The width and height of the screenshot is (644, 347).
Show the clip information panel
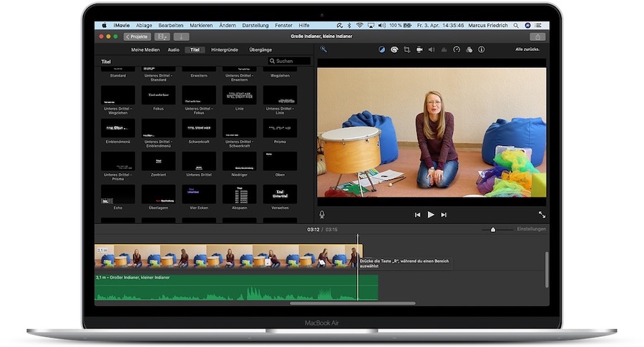(x=482, y=49)
